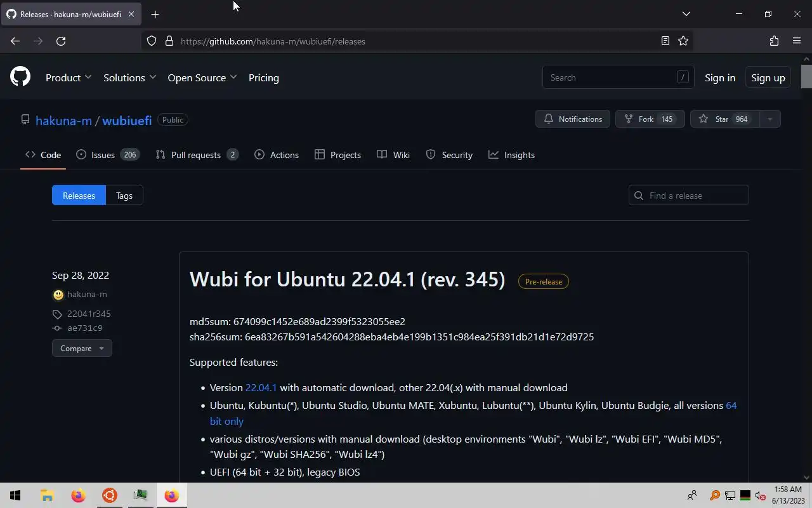The height and width of the screenshot is (508, 812).
Task: Expand the Product menu
Action: (x=69, y=77)
